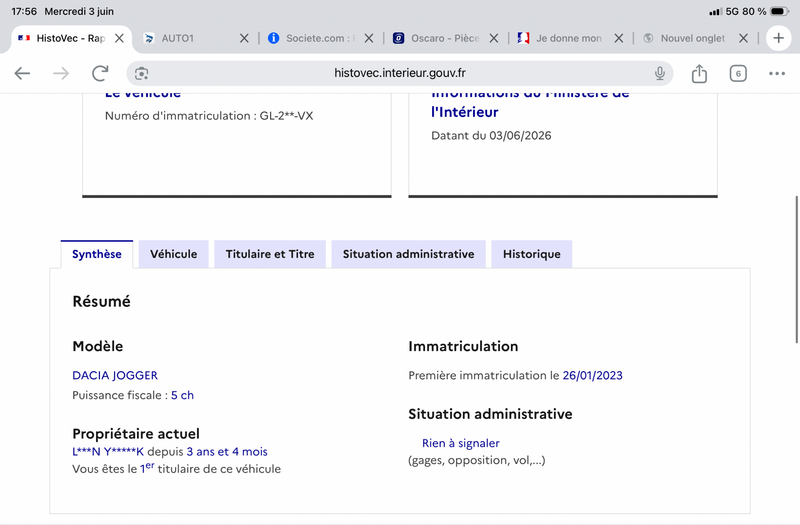Show the open tabs counter

pos(738,73)
